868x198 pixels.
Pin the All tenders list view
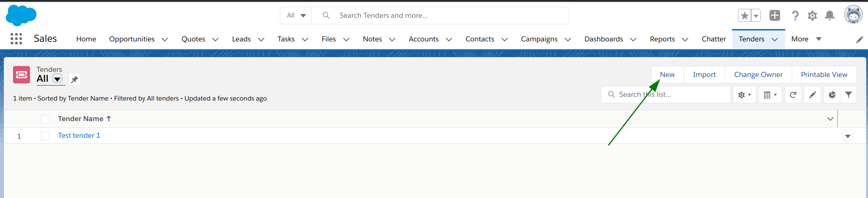pos(74,79)
